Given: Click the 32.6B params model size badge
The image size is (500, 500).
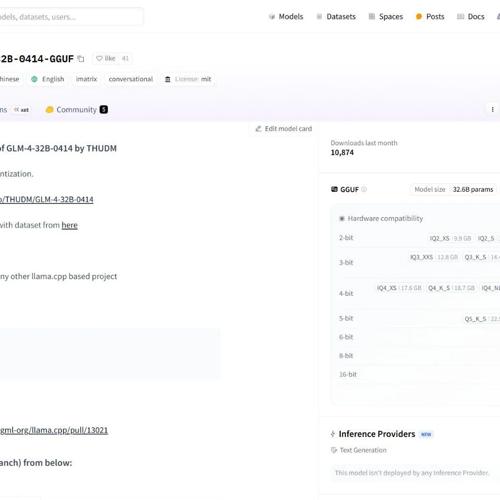Looking at the screenshot, I should tap(473, 189).
